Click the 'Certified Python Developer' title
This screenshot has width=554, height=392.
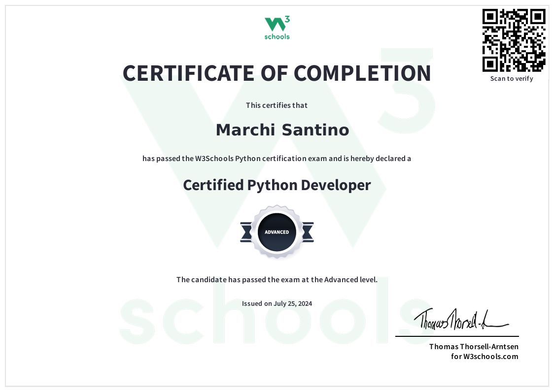[x=277, y=185]
